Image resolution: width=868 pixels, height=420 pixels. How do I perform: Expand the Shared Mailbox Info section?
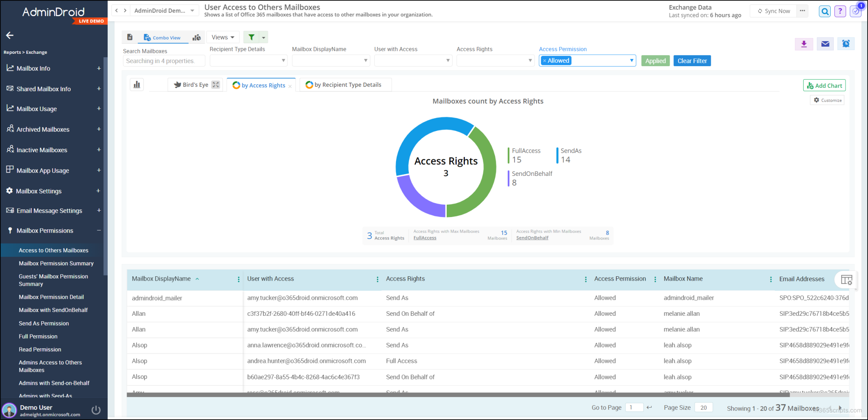(99, 89)
